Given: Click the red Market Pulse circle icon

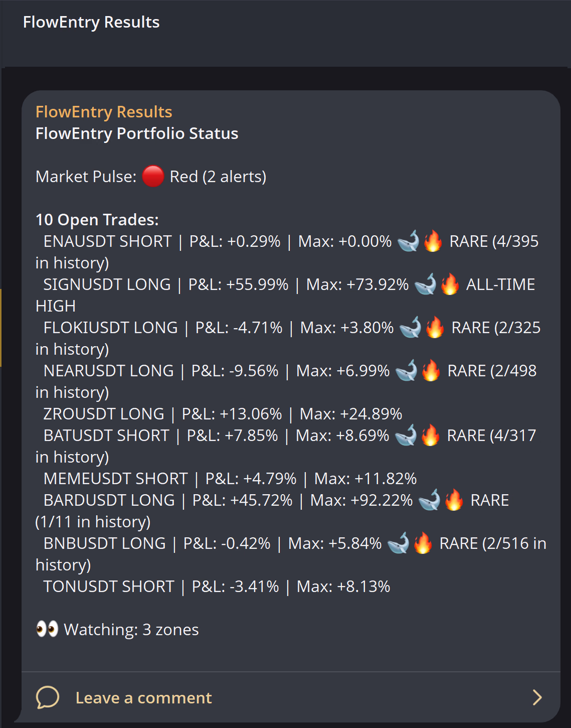Looking at the screenshot, I should point(154,177).
